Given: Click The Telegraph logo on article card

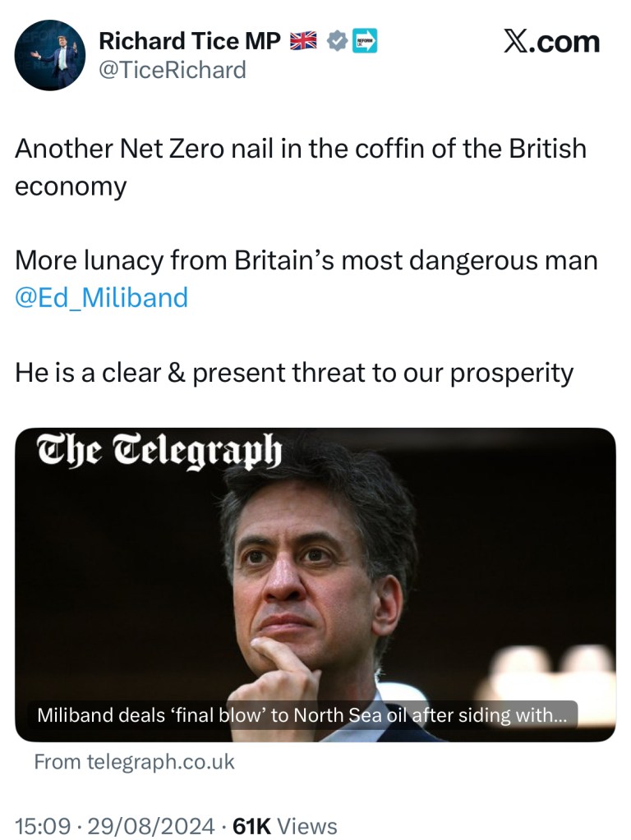Looking at the screenshot, I should click(160, 451).
